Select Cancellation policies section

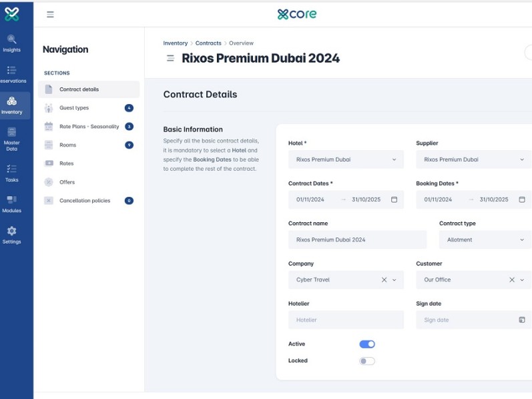89,201
